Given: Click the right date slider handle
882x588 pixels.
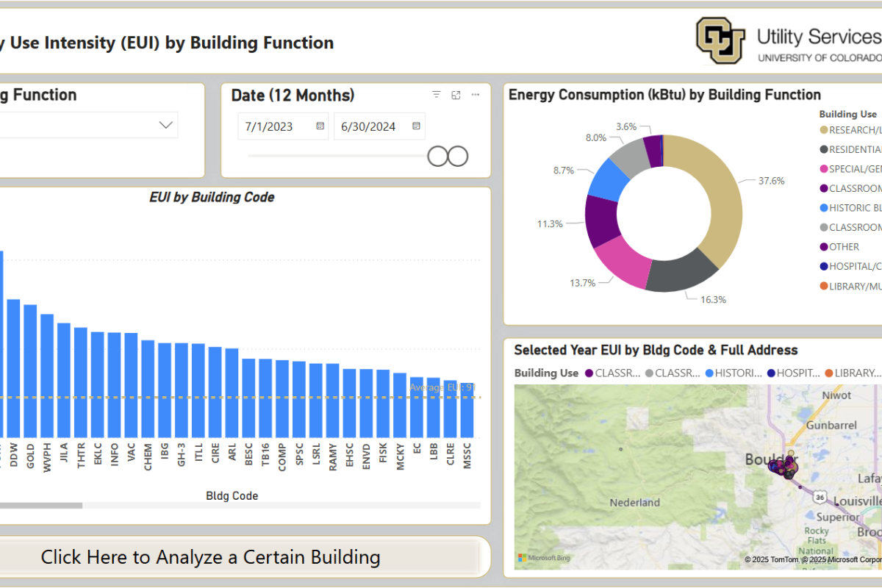Looking at the screenshot, I should tap(458, 156).
